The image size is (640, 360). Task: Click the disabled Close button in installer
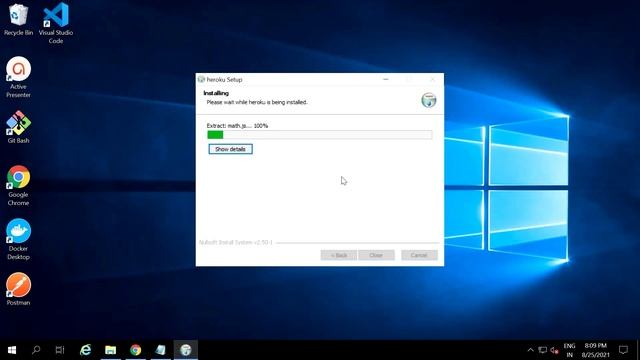376,255
